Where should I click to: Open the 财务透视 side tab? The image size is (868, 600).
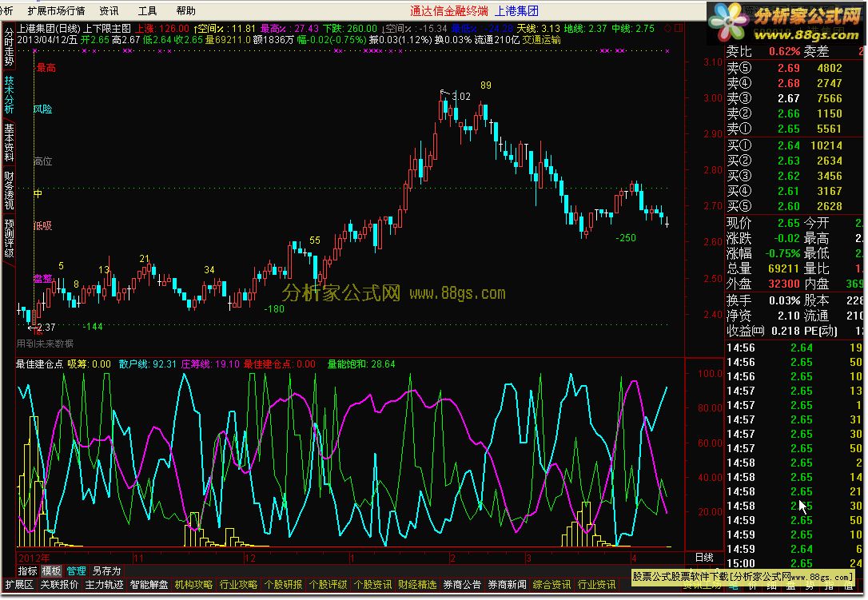9,190
